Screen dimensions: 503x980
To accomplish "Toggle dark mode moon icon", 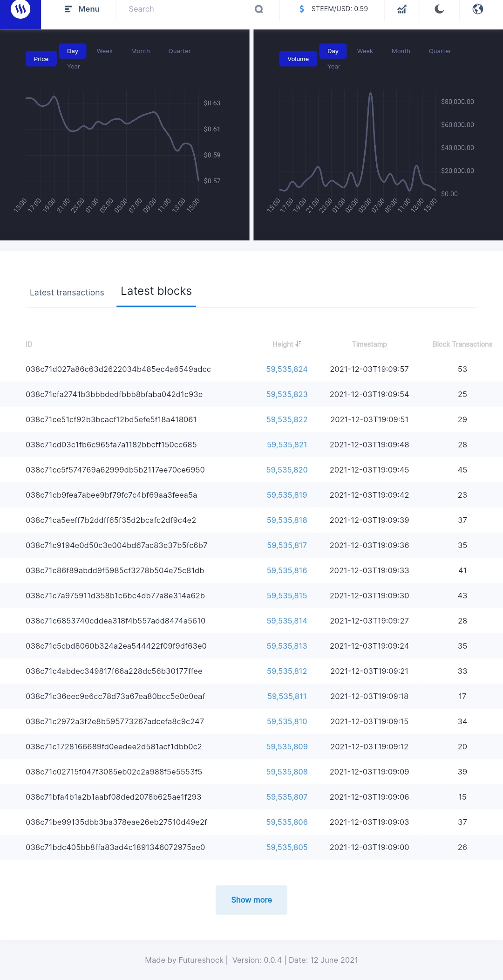I will pyautogui.click(x=439, y=9).
